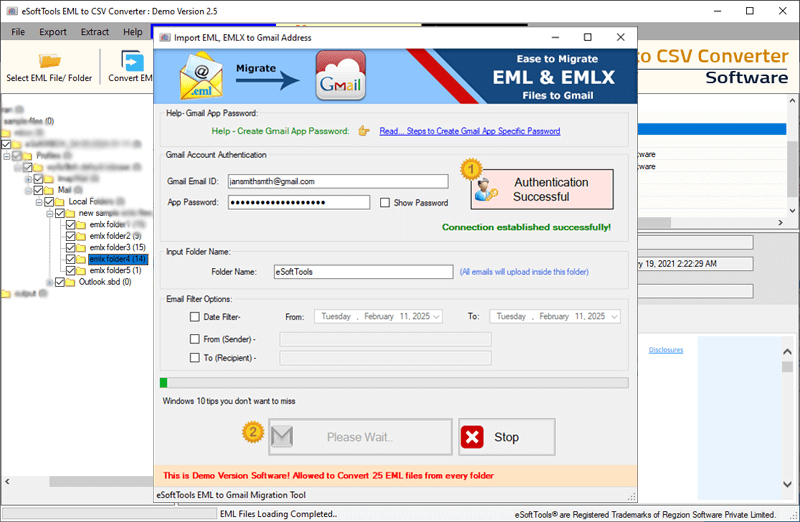Uncheck emlx folder2 (9) checkbox
The width and height of the screenshot is (800, 522).
[70, 236]
